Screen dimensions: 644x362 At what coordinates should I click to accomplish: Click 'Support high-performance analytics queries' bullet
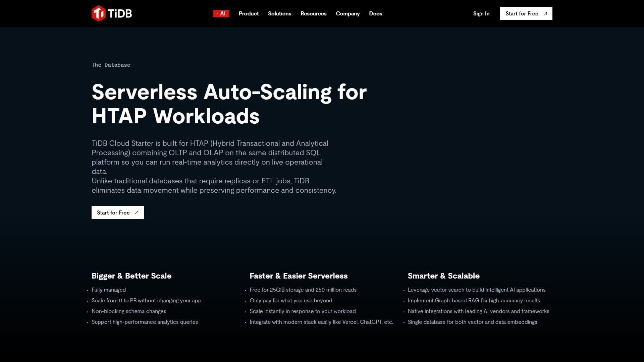[x=145, y=322]
